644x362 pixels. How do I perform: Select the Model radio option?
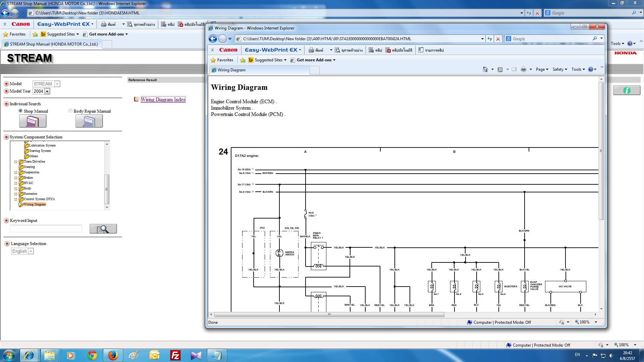tap(6, 84)
